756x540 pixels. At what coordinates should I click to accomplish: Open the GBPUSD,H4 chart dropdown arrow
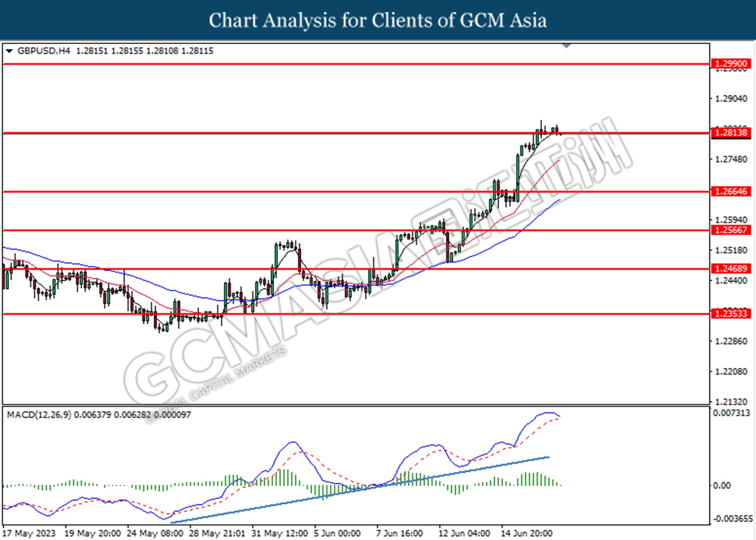point(9,51)
